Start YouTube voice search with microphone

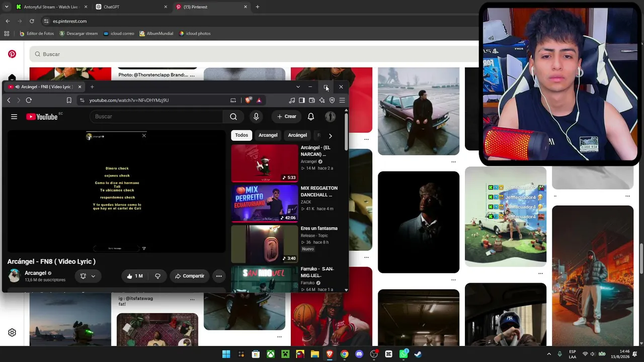[x=256, y=117]
